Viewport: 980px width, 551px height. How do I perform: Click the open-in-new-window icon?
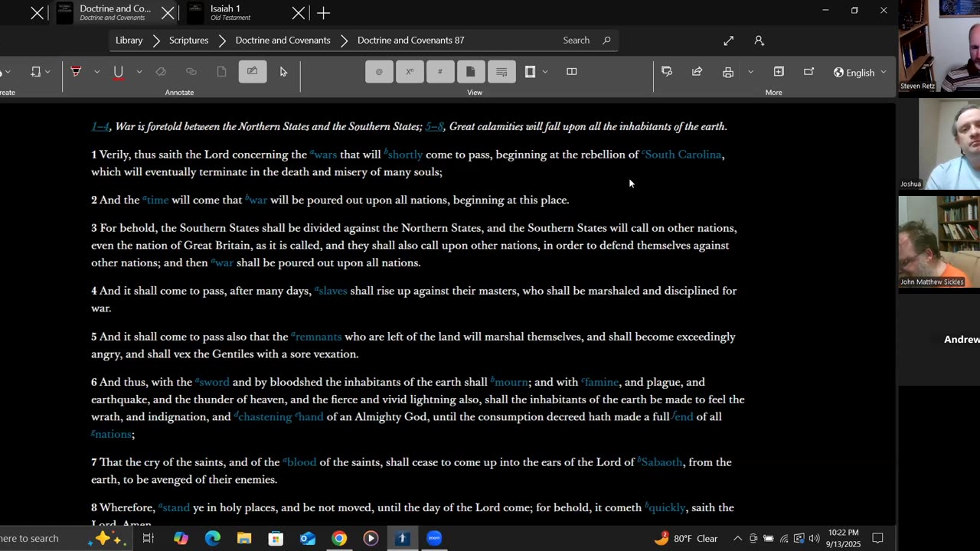click(x=808, y=72)
